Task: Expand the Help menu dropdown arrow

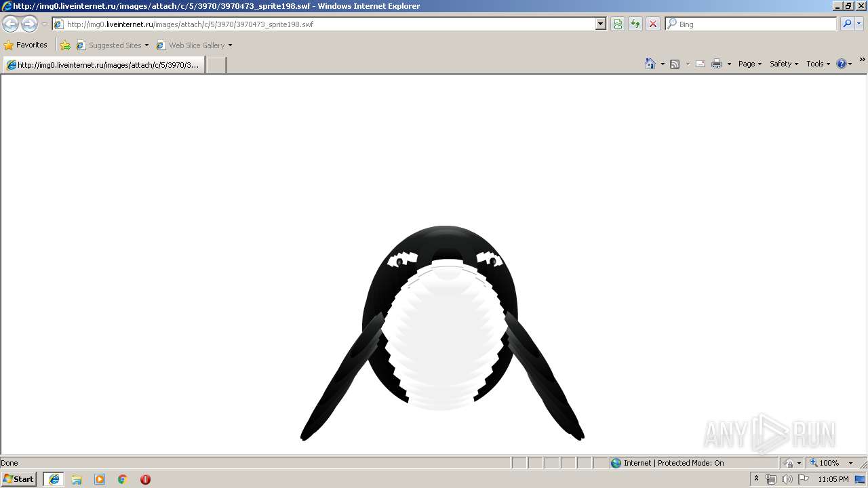Action: pos(850,64)
